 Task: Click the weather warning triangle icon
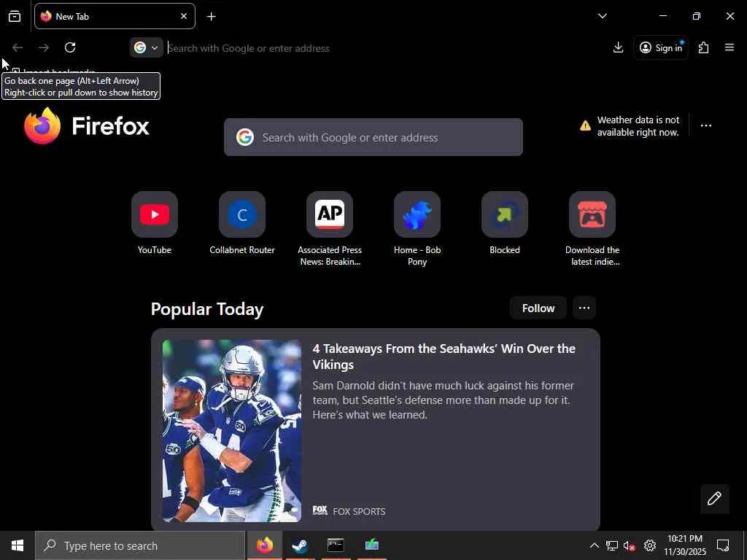[x=585, y=125]
